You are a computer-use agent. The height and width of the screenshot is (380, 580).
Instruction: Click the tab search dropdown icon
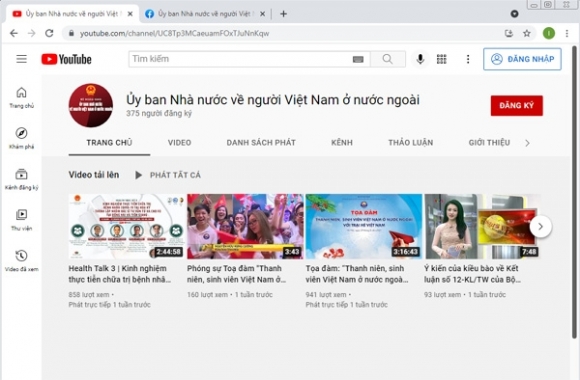tap(514, 14)
